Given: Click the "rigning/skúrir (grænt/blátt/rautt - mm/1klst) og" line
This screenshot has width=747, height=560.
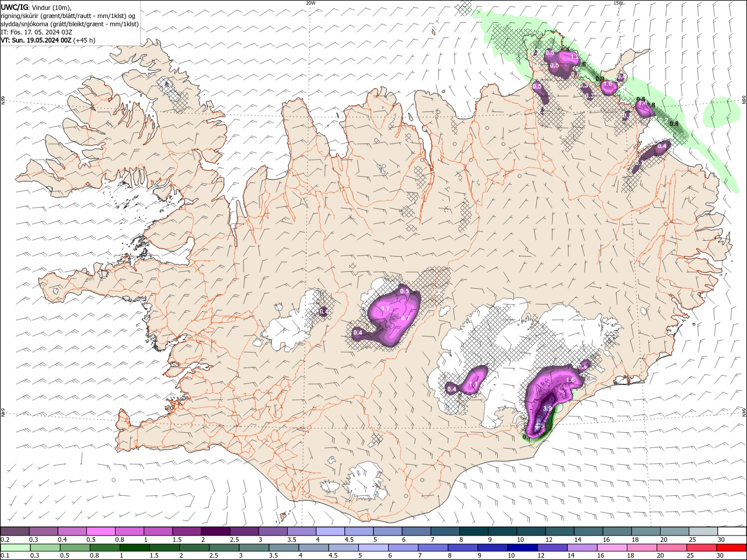Looking at the screenshot, I should click(x=68, y=16).
